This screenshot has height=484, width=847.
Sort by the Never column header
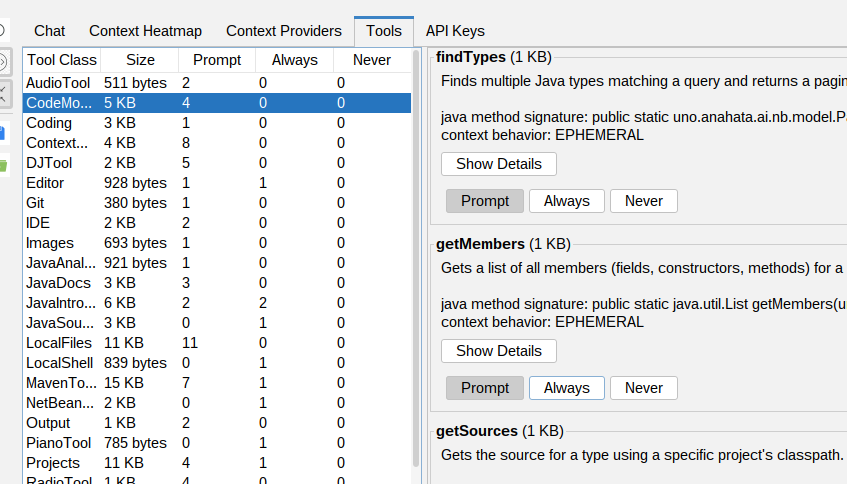[x=372, y=60]
